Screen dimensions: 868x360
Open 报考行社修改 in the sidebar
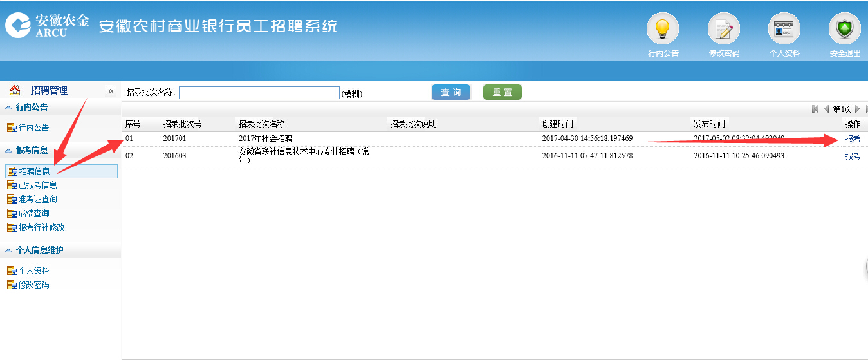coord(41,227)
